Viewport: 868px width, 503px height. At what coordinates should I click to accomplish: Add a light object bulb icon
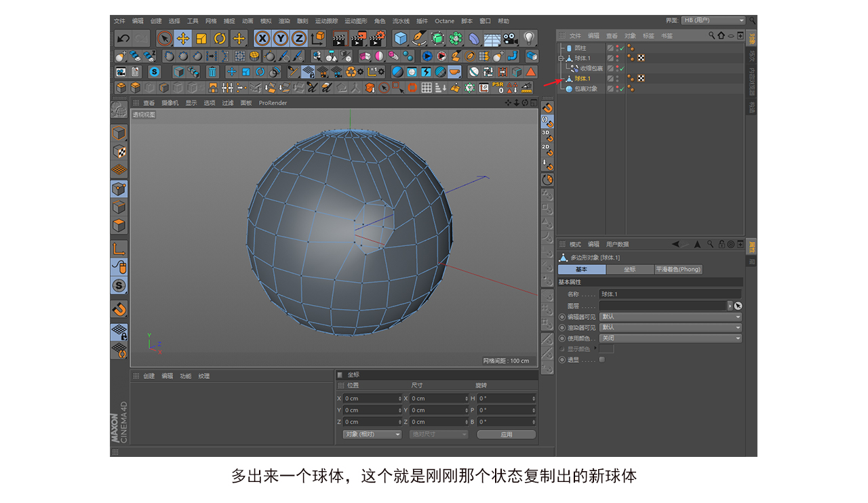529,39
